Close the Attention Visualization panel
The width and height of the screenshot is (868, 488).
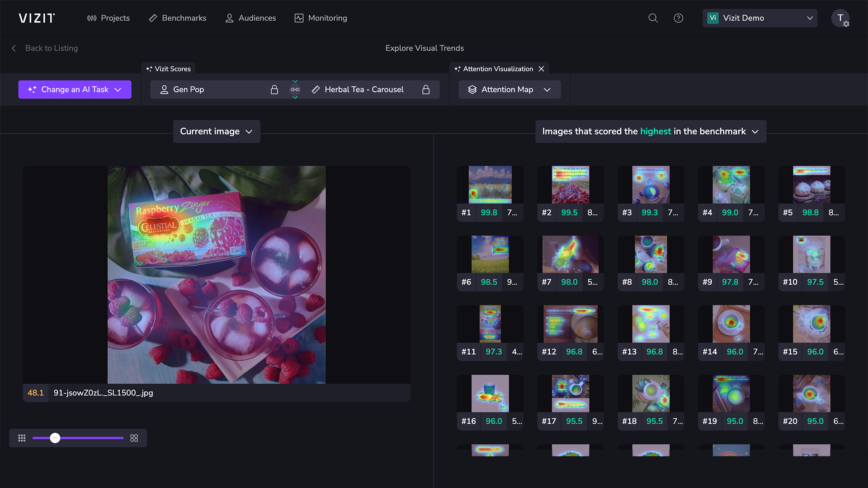tap(541, 69)
